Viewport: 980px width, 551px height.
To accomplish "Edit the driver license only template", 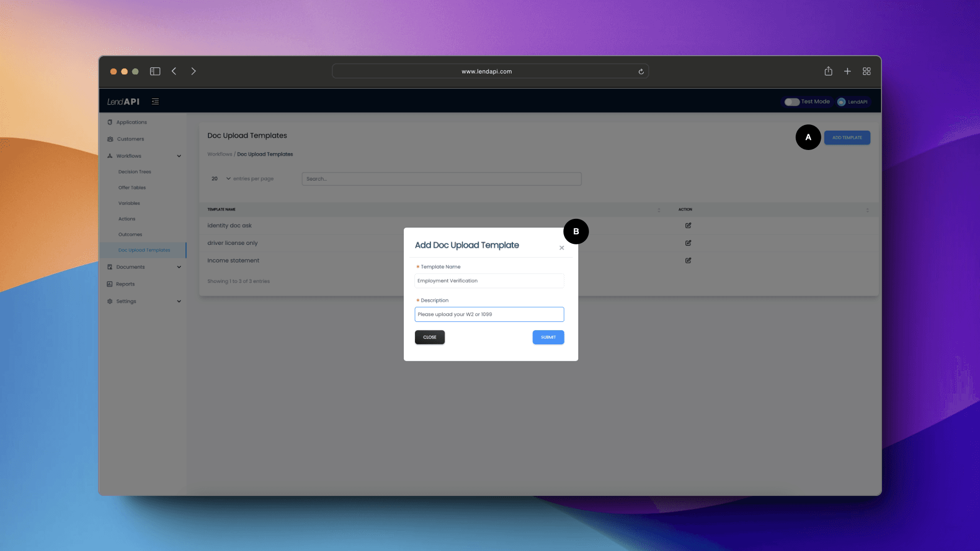I will 688,243.
